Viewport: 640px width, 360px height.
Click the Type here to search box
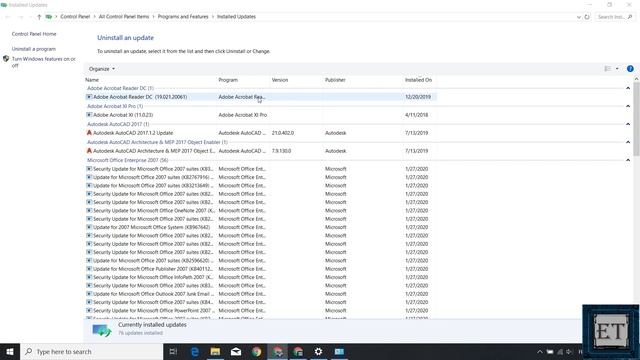[91, 351]
